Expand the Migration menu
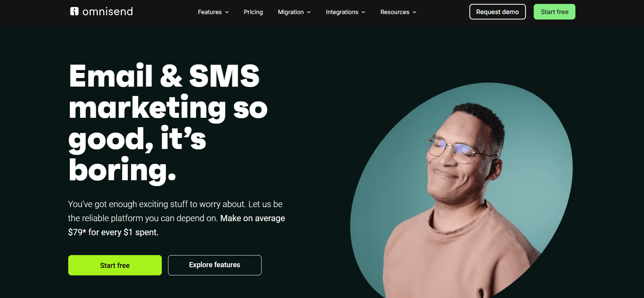 point(294,12)
